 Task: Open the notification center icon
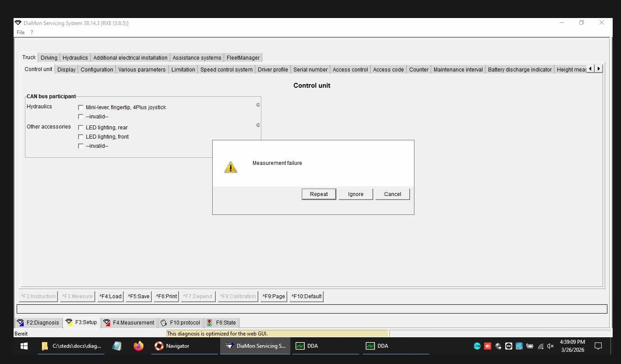tap(598, 346)
